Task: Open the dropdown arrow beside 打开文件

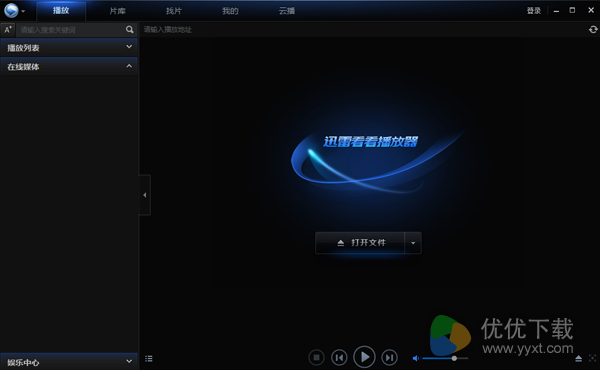Action: pos(413,243)
